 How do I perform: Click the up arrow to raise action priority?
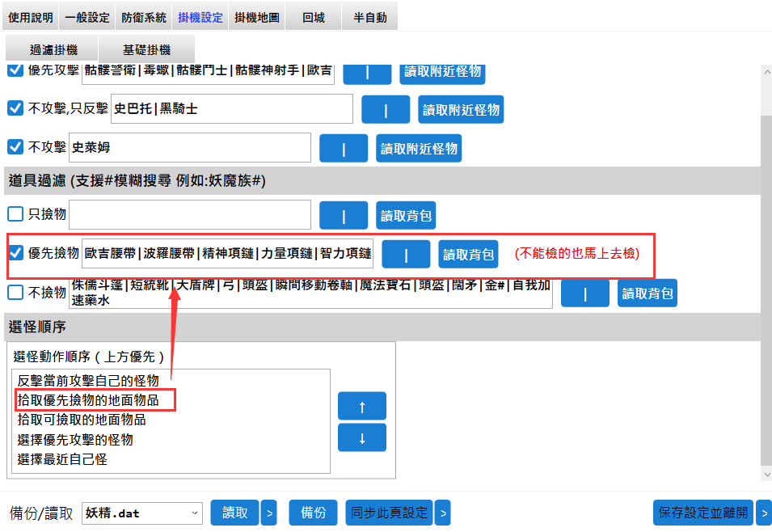pos(361,406)
